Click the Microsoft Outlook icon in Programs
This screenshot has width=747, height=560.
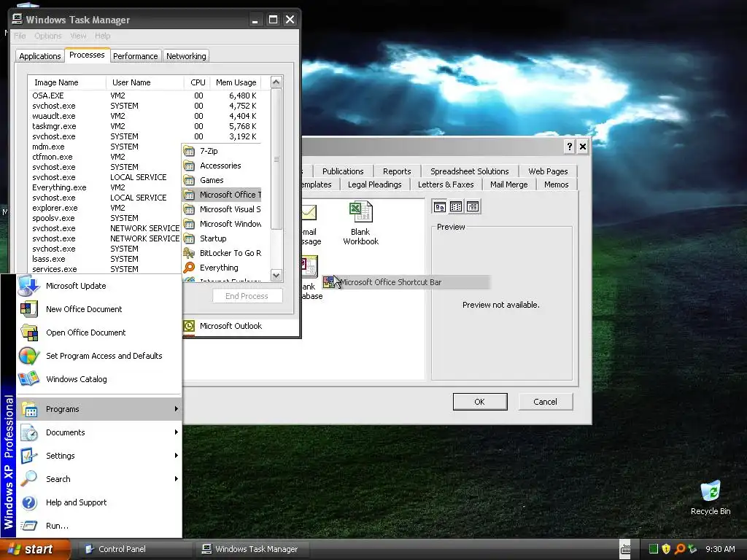pyautogui.click(x=189, y=326)
